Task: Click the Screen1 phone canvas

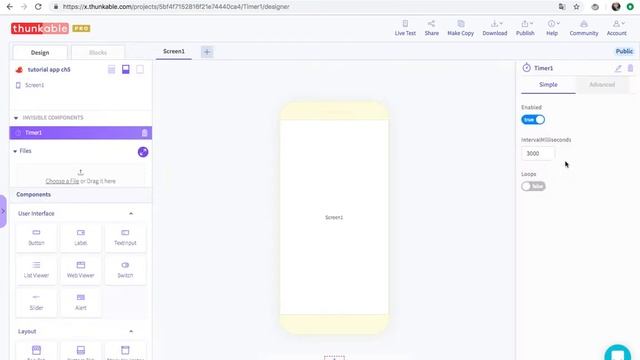Action: tap(334, 217)
